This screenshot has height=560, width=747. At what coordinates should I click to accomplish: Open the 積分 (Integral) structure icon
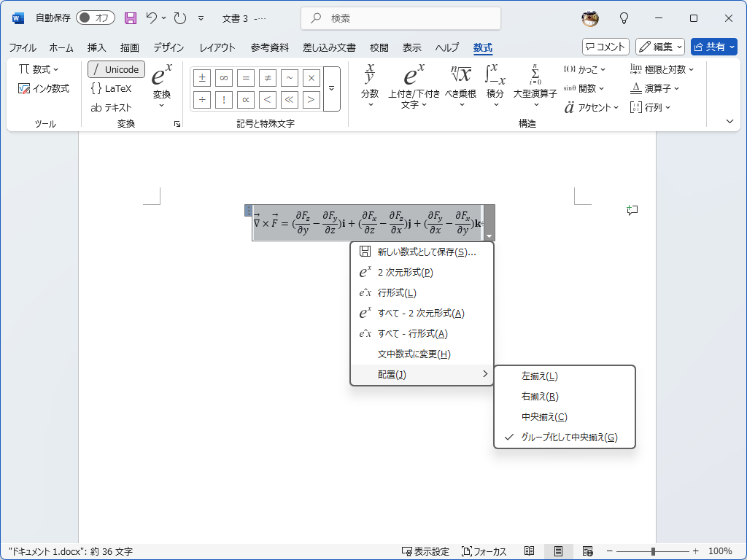[495, 87]
